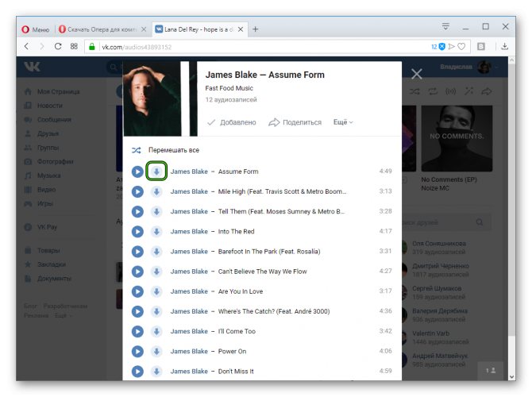Play Barefoot In The Park
The image size is (532, 397).
(137, 252)
